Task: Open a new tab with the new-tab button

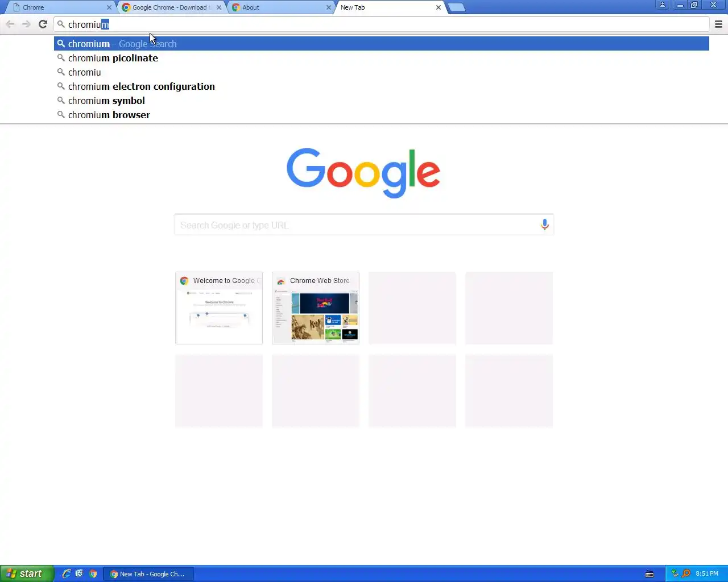Action: click(x=456, y=7)
